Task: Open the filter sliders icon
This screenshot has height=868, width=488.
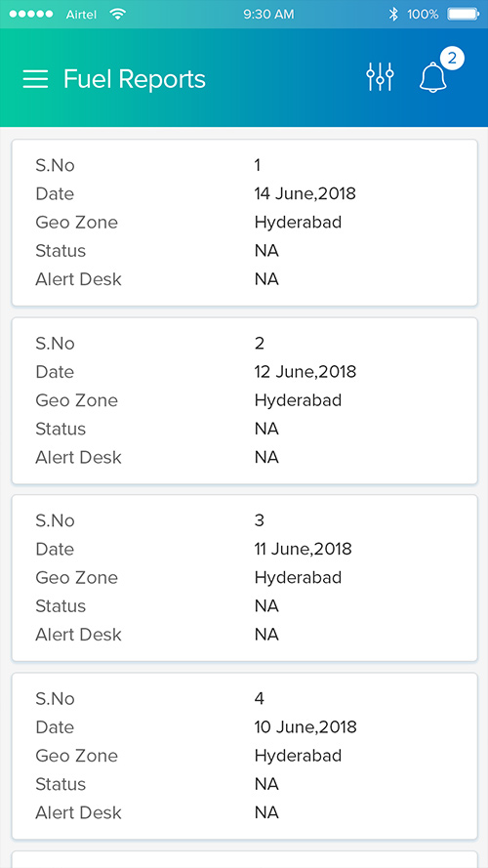Action: [x=380, y=77]
